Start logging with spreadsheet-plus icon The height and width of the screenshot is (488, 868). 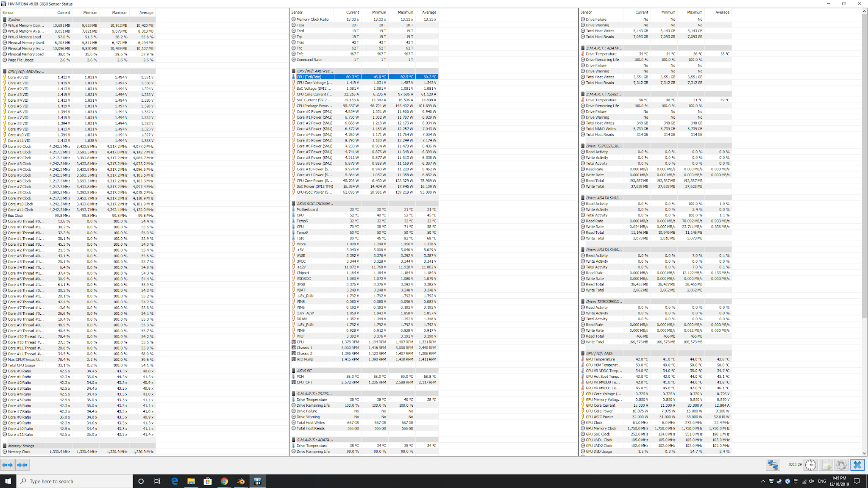pyautogui.click(x=826, y=465)
